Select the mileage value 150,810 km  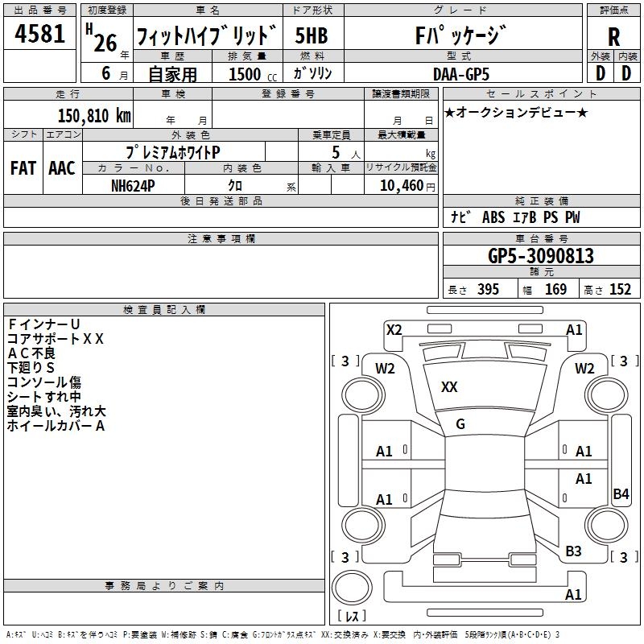click(x=94, y=115)
